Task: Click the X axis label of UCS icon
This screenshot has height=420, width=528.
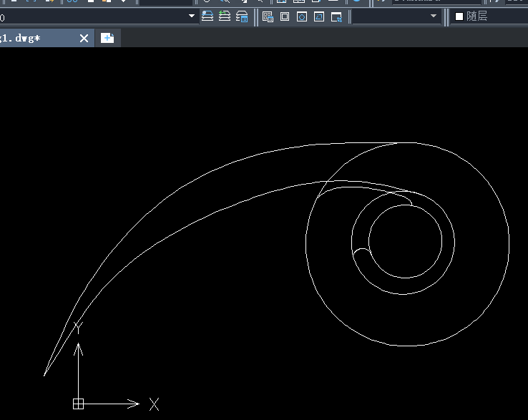Action: coord(155,404)
